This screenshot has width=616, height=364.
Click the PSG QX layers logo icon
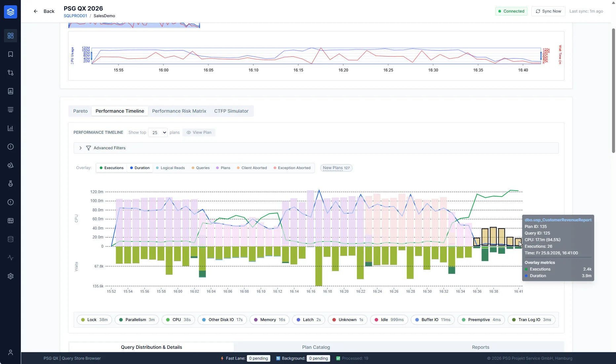(11, 12)
